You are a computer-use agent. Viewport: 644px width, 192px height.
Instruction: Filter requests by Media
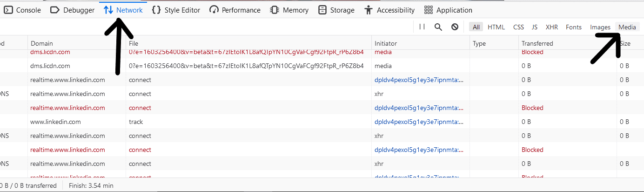coord(627,27)
